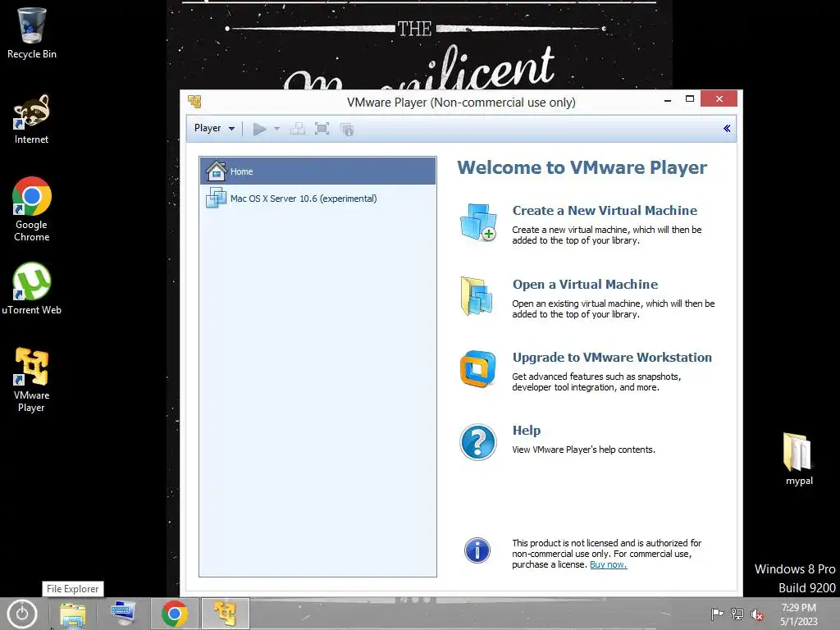Click the Open a Virtual Machine folder icon
The width and height of the screenshot is (840, 630).
(x=477, y=295)
